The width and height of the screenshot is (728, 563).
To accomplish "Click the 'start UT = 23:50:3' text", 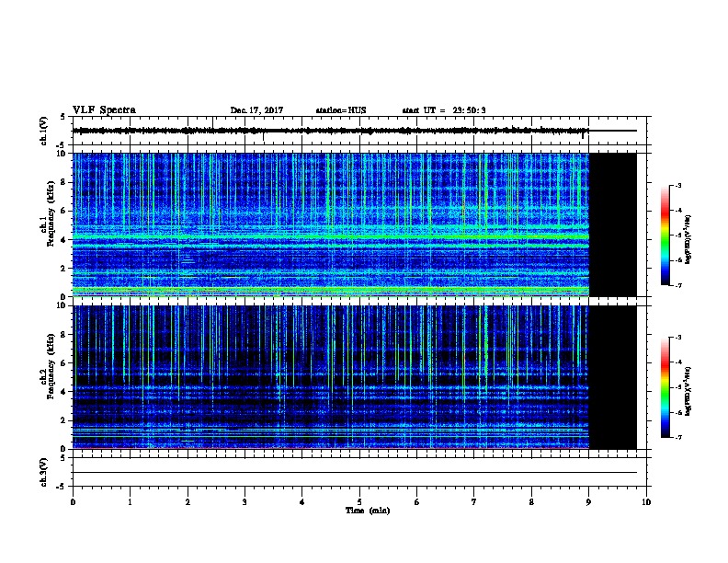I will (444, 110).
